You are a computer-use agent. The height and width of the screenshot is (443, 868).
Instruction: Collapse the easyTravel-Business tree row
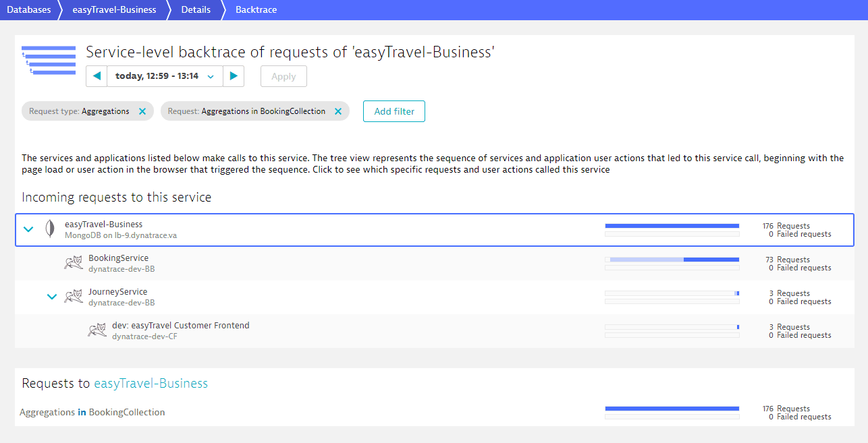[x=28, y=229]
